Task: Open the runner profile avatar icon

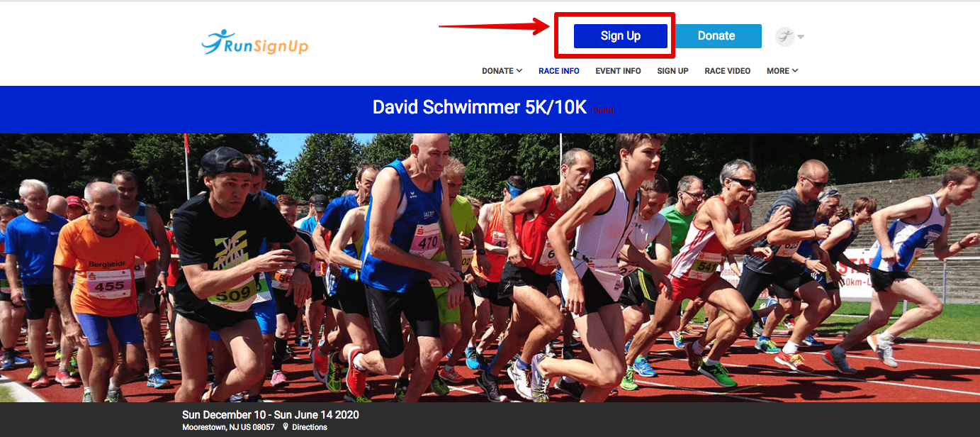Action: (x=784, y=36)
